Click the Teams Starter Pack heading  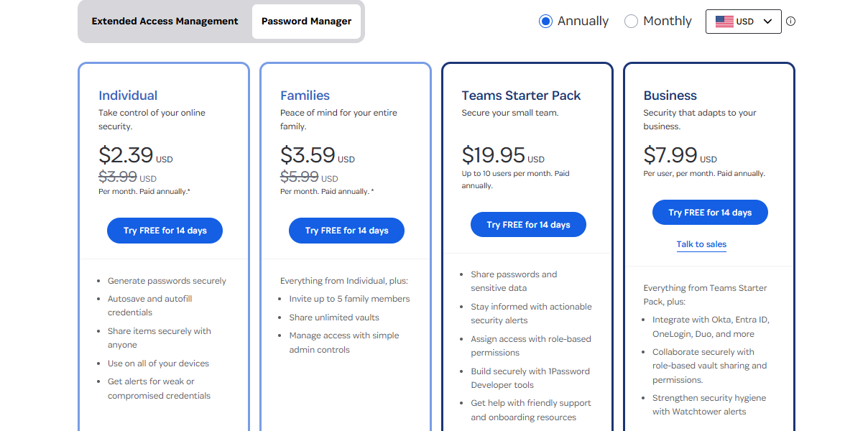(521, 95)
